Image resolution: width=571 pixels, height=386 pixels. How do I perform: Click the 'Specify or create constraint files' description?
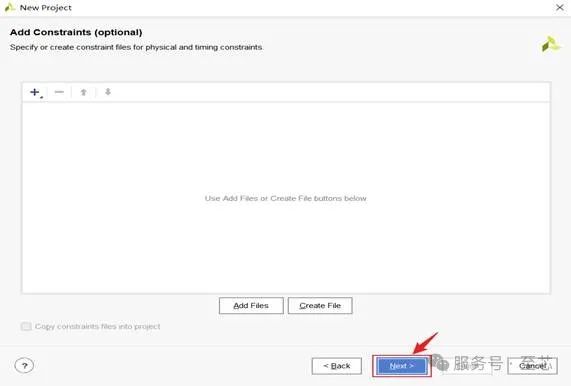tap(137, 47)
